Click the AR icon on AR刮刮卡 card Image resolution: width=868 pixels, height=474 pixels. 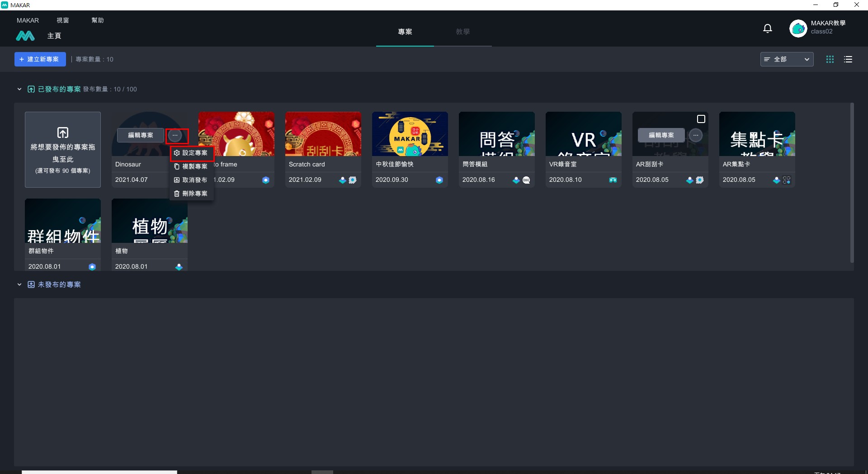click(x=689, y=180)
